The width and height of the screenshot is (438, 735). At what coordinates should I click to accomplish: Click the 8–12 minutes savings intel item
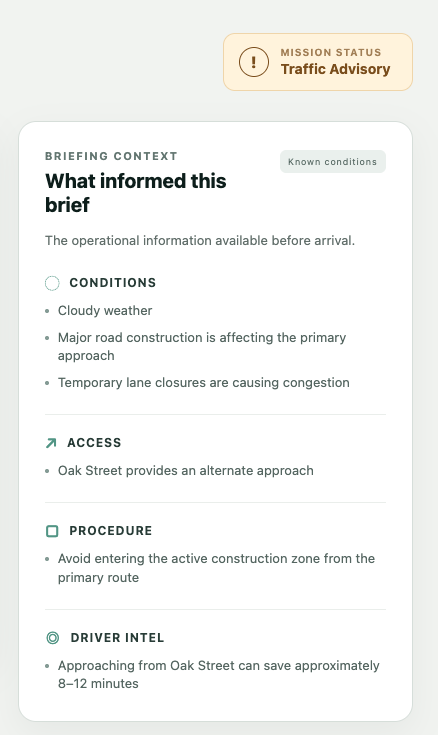pos(219,675)
